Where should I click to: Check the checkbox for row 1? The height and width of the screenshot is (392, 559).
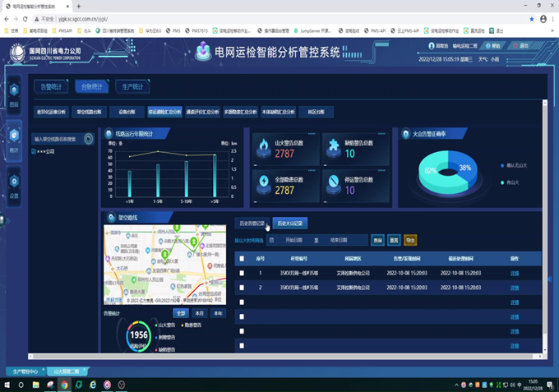241,273
